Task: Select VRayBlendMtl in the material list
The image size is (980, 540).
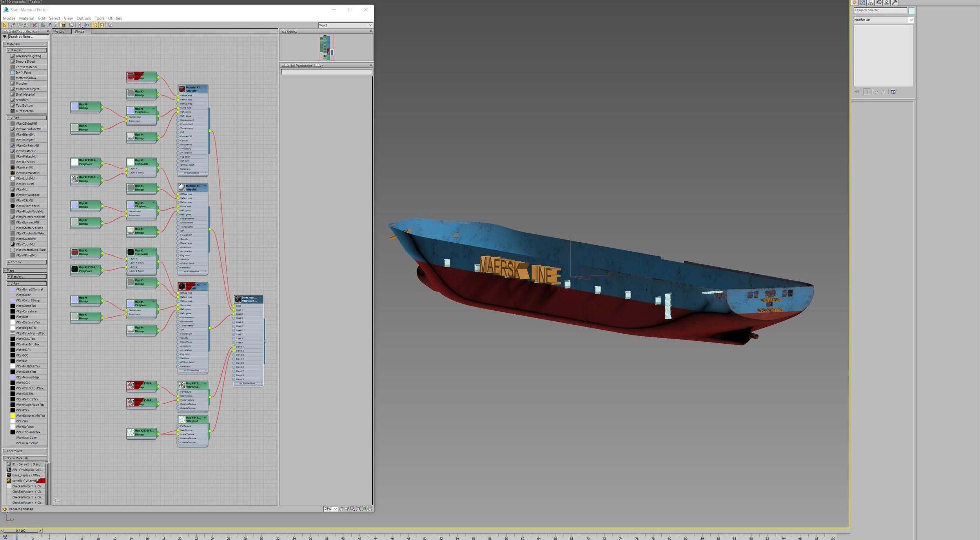Action: (25, 134)
